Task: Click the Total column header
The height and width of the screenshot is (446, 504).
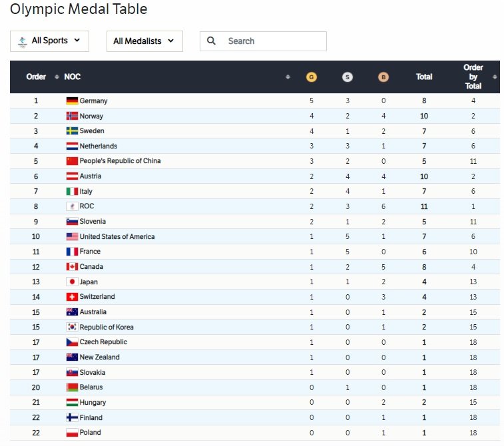Action: pyautogui.click(x=424, y=77)
